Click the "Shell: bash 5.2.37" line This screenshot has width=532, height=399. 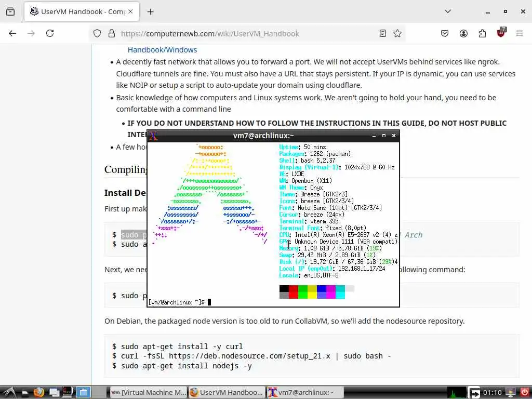pyautogui.click(x=307, y=161)
